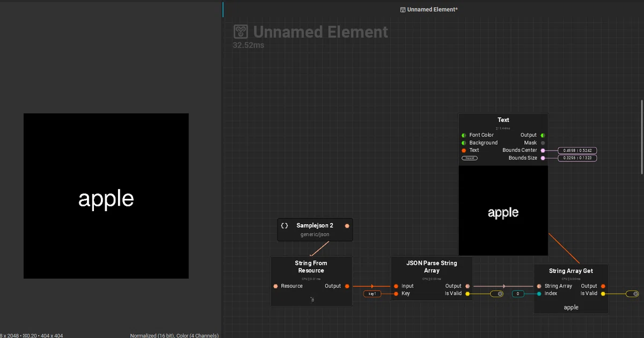Screen dimensions: 644x338
Task: Click the Unnamed Element logo icon in graph header
Action: (x=240, y=32)
